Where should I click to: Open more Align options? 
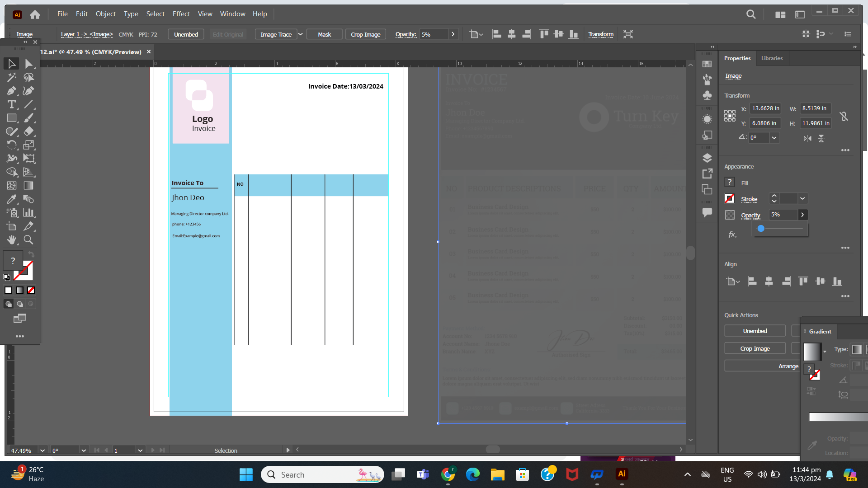[x=845, y=296]
